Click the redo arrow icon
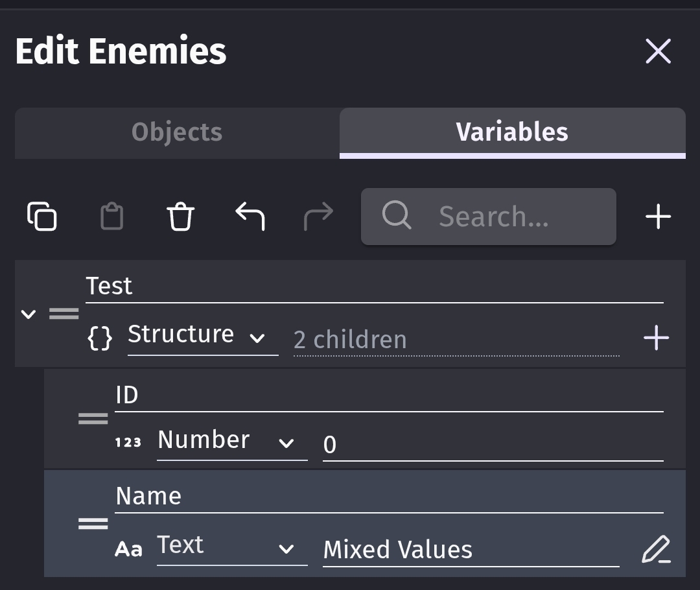 tap(318, 217)
